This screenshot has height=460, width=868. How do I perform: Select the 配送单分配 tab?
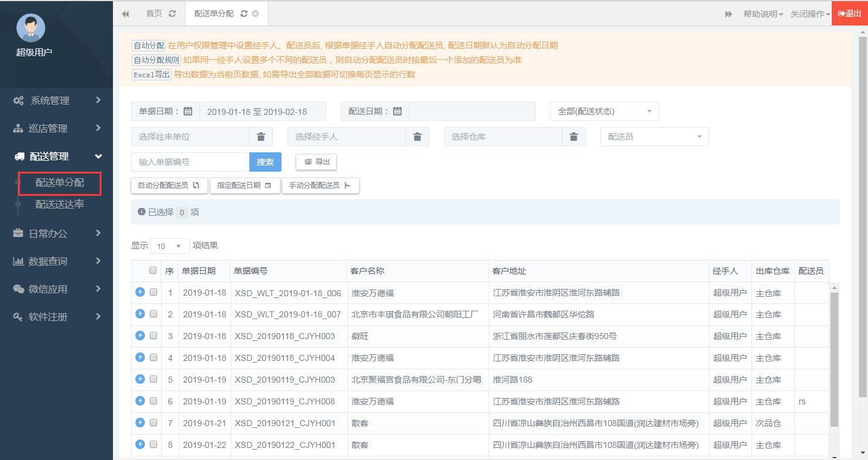click(214, 13)
